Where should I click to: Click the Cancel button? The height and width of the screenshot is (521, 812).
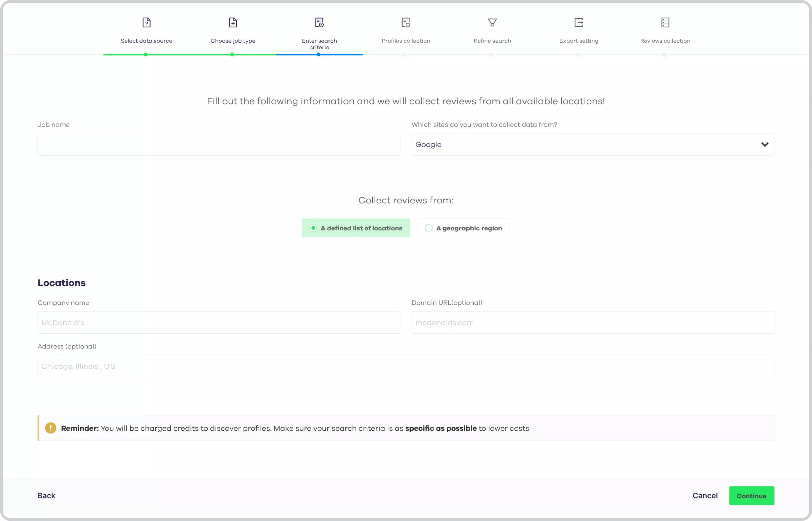point(705,496)
